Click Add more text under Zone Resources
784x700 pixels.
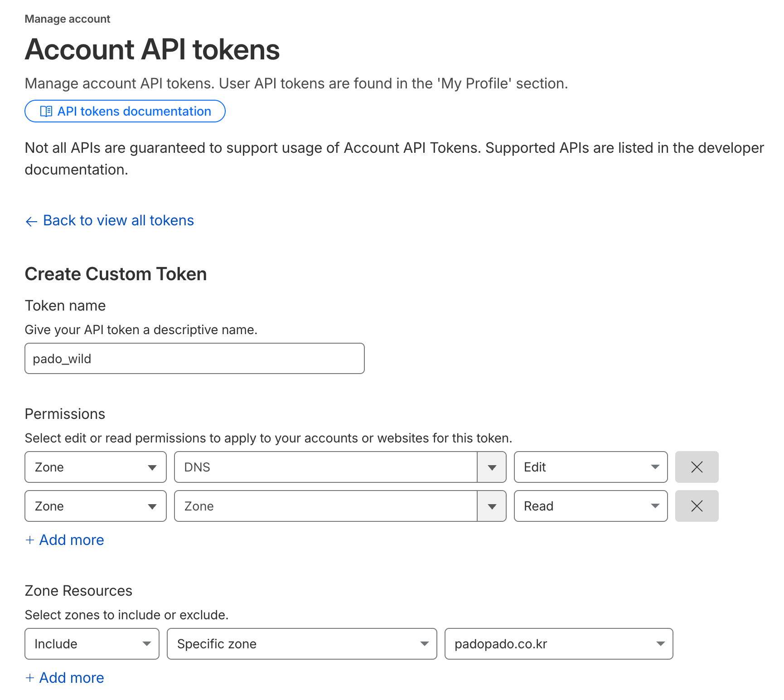(72, 678)
